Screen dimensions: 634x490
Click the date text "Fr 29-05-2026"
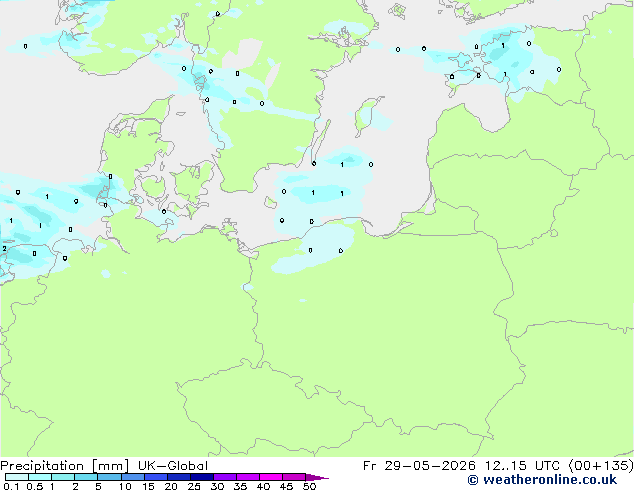point(419,466)
